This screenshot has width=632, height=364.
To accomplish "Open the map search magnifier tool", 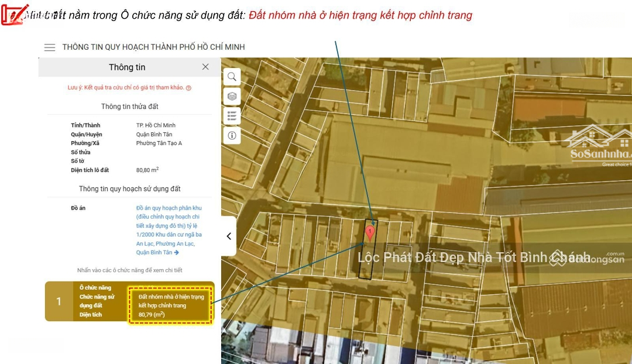I will coord(232,77).
